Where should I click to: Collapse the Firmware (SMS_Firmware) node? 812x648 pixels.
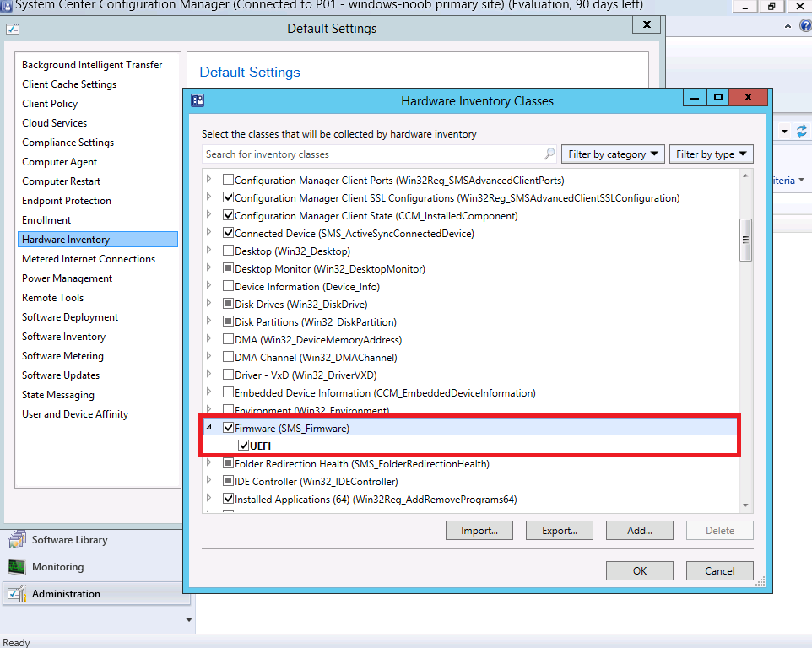point(208,428)
